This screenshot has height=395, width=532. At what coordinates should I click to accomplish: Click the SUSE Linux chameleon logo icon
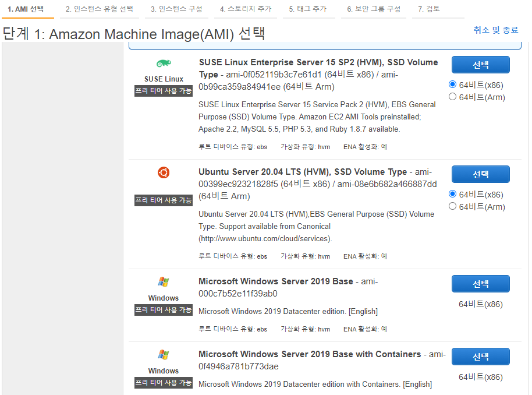click(x=164, y=63)
